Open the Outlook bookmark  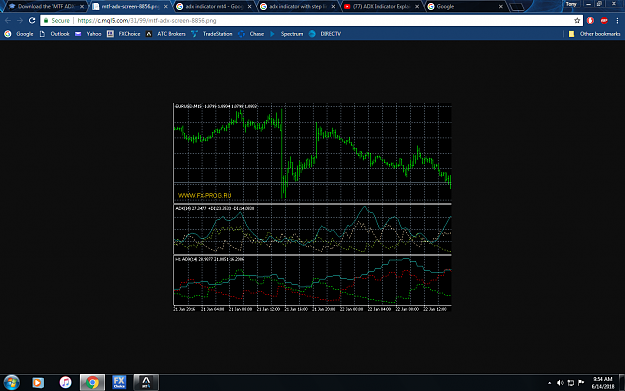pyautogui.click(x=54, y=34)
